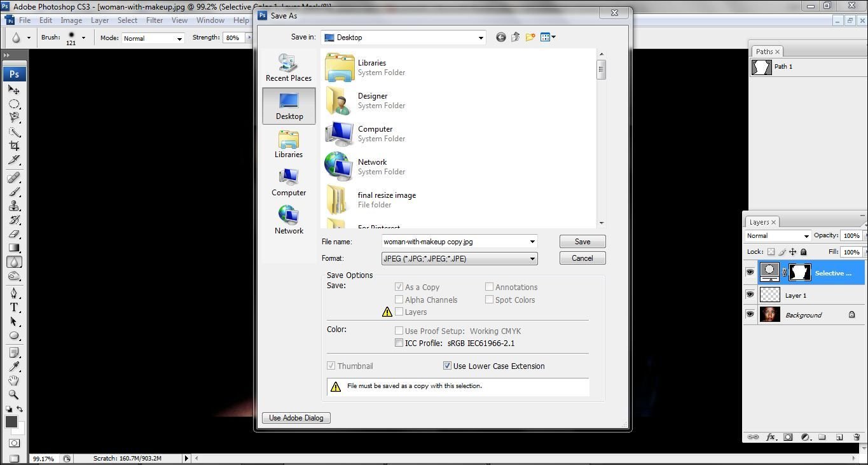This screenshot has height=465, width=868.
Task: Open the Filter menu
Action: [154, 20]
